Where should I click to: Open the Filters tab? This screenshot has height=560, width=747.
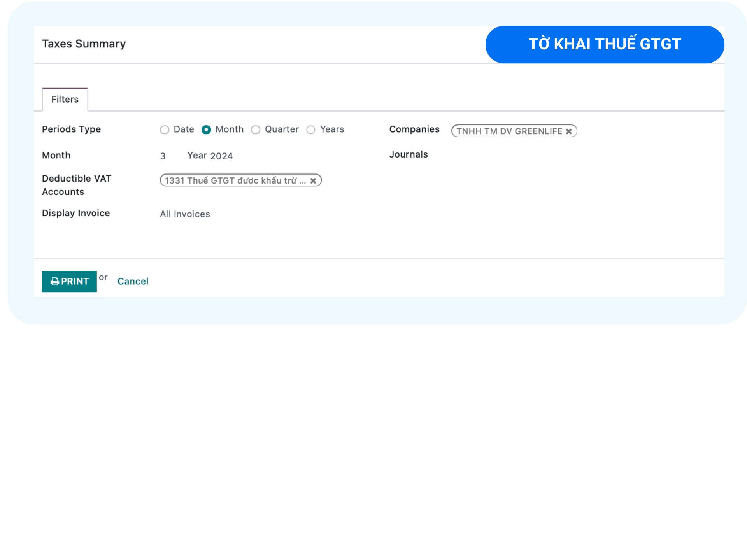65,100
